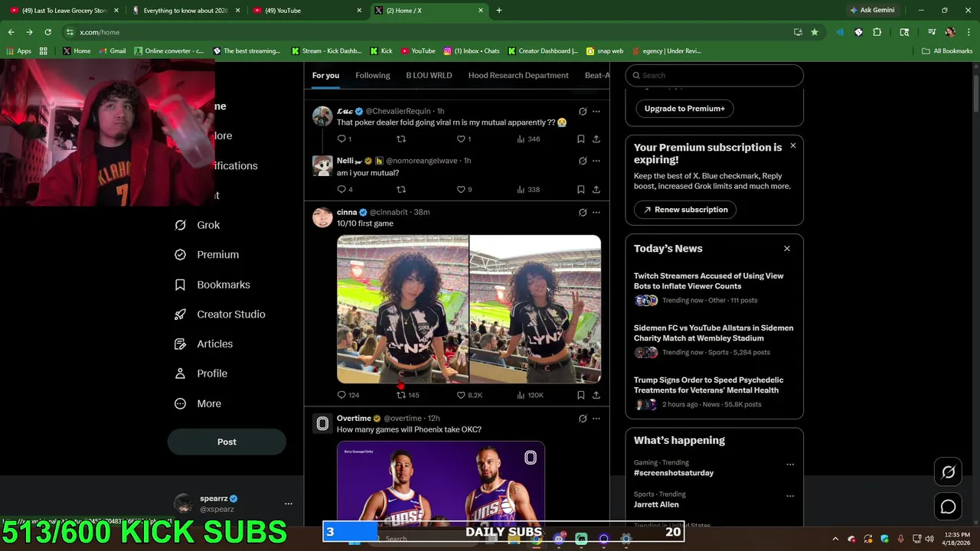980x551 pixels.
Task: Like Nelli's post with 9 likes
Action: [x=461, y=189]
